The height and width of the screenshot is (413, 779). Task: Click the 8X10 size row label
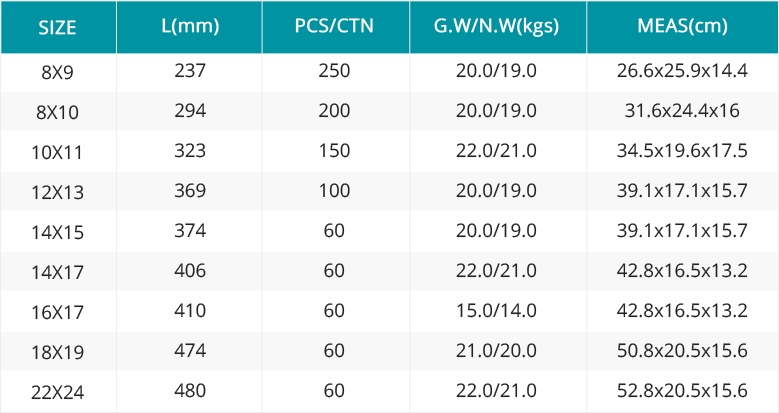coord(58,113)
